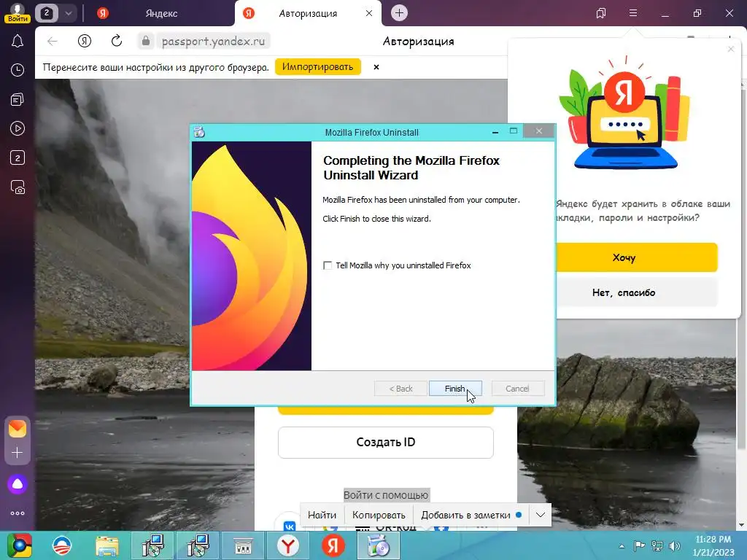Screen dimensions: 747x560
Task: Open the red Я Yandex taskbar icon
Action: click(333, 545)
